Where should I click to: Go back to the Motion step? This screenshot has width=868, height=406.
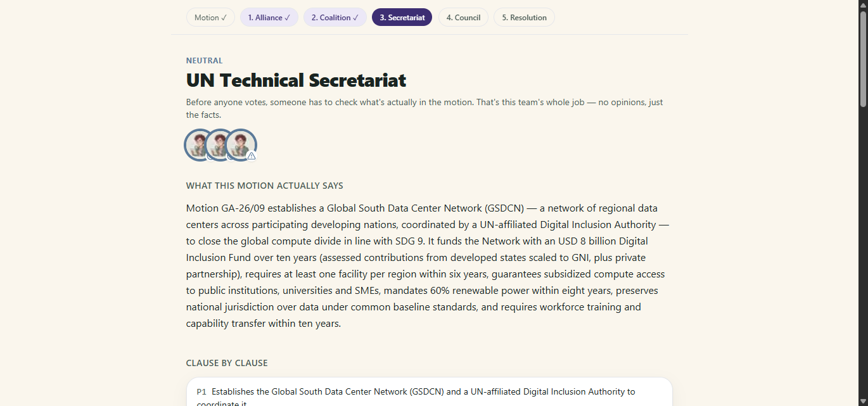pyautogui.click(x=210, y=17)
